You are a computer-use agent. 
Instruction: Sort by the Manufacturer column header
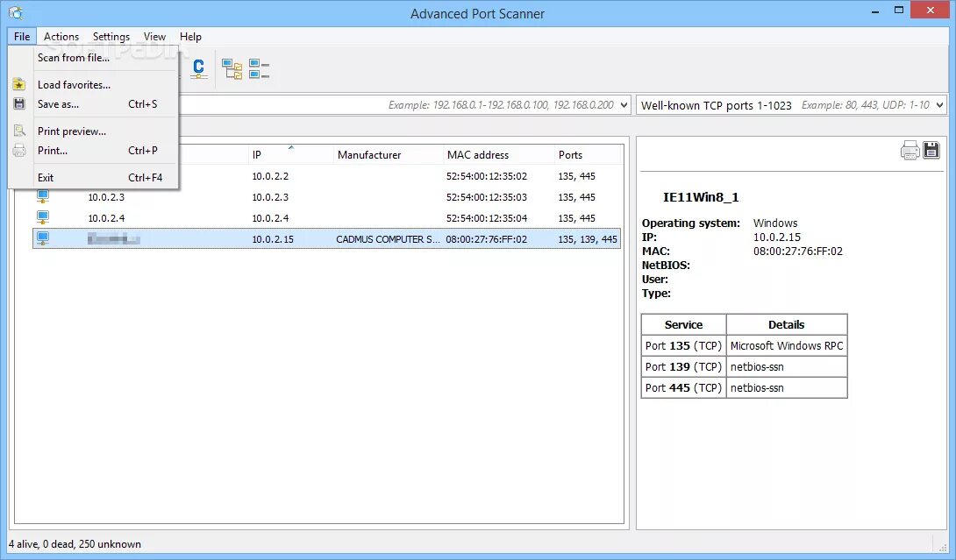coord(388,155)
